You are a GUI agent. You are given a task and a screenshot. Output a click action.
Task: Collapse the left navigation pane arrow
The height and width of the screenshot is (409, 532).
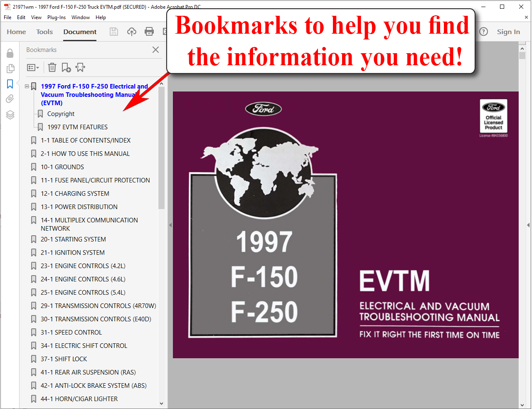(x=170, y=225)
